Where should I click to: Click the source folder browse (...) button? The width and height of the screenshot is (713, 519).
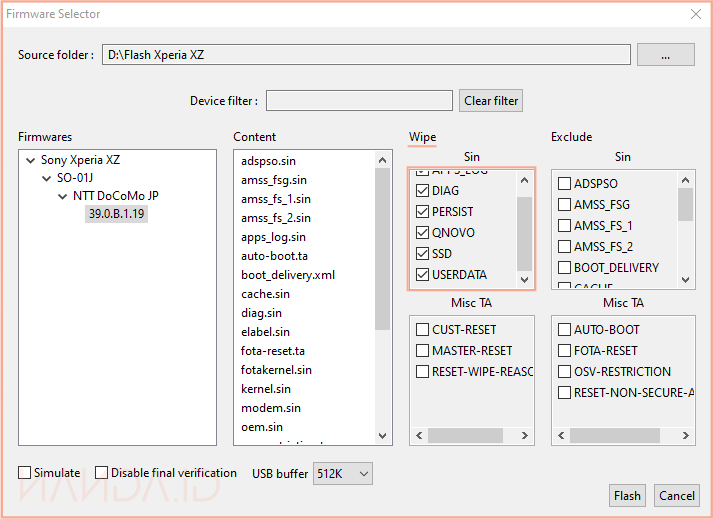(x=665, y=55)
